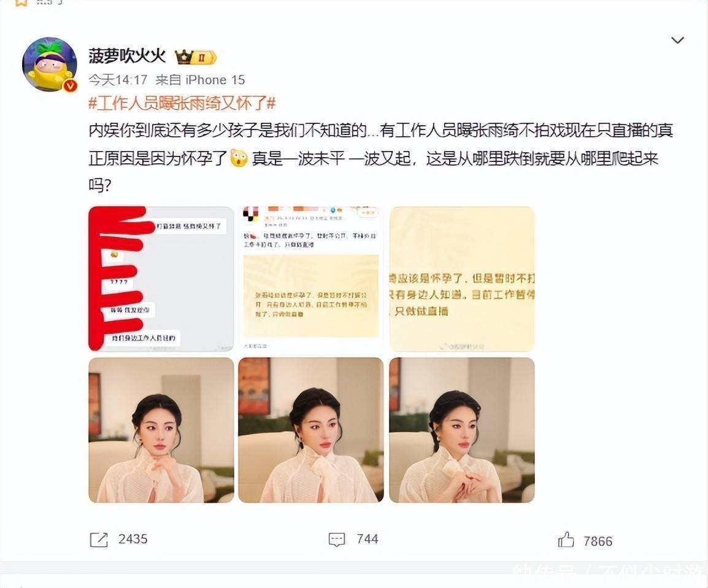Click the shocked face emoji in post
The width and height of the screenshot is (708, 588).
[239, 158]
